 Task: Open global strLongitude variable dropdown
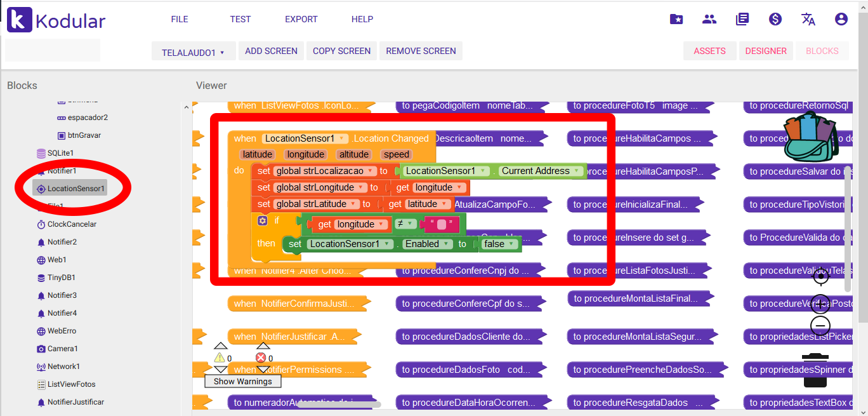pos(321,187)
